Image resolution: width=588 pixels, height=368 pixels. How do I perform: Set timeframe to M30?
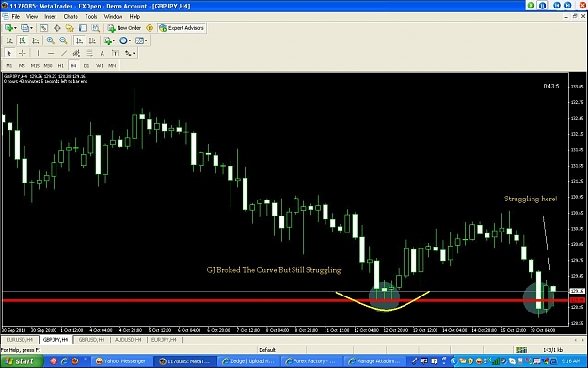pyautogui.click(x=48, y=66)
